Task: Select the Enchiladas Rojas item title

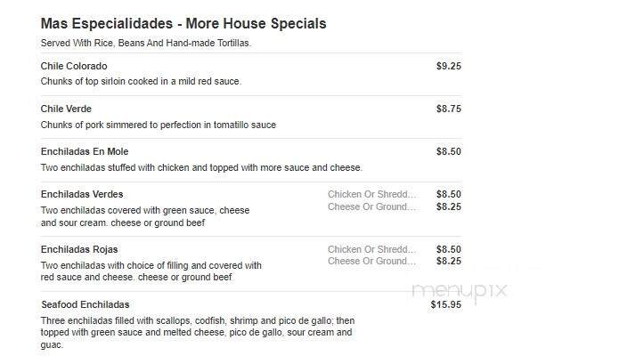Action: pyautogui.click(x=79, y=249)
